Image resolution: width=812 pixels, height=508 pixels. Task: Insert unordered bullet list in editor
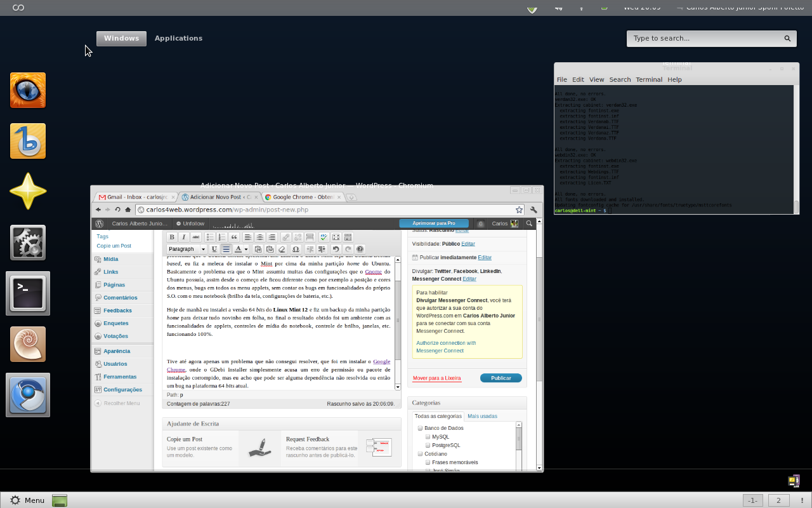210,237
